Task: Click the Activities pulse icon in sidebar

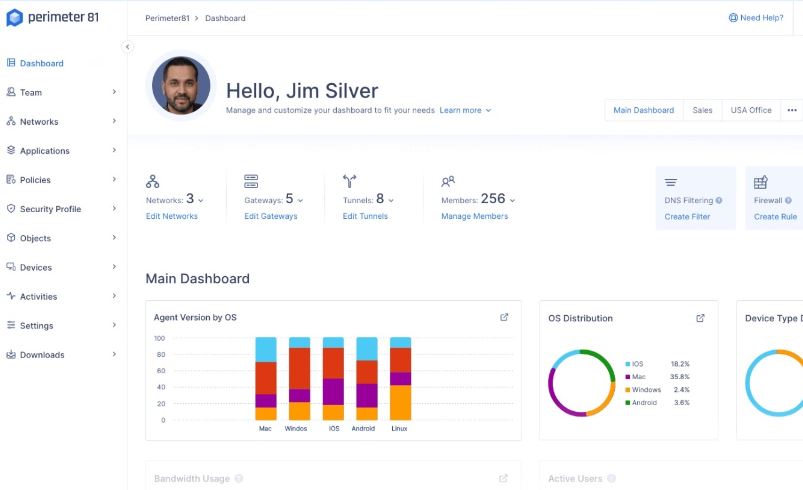Action: tap(11, 296)
